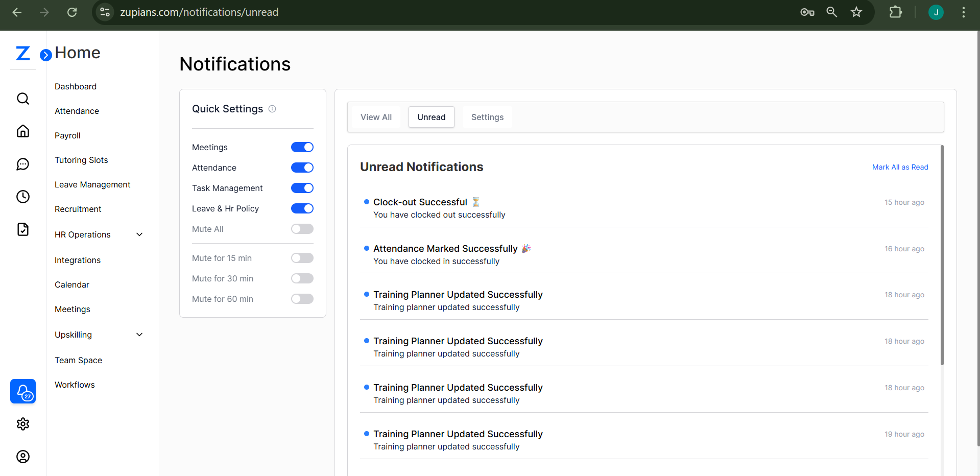Image resolution: width=980 pixels, height=476 pixels.
Task: Collapse the sidebar using the blue chevron
Action: [46, 54]
